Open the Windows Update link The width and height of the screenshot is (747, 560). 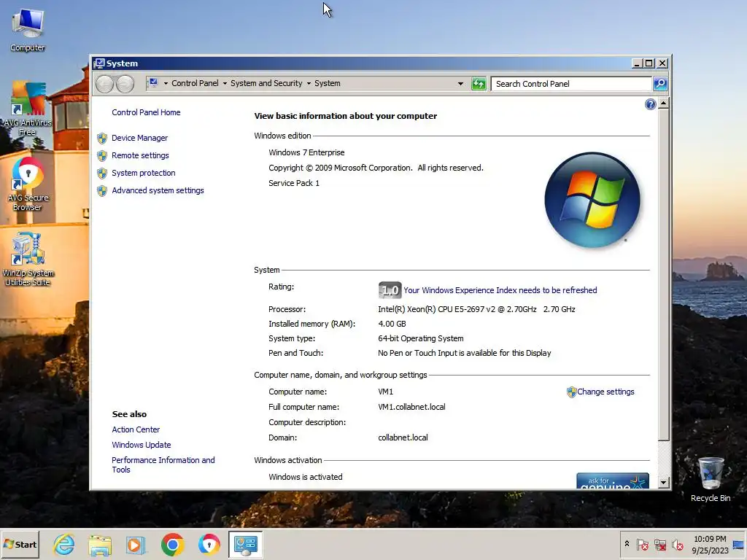point(142,445)
